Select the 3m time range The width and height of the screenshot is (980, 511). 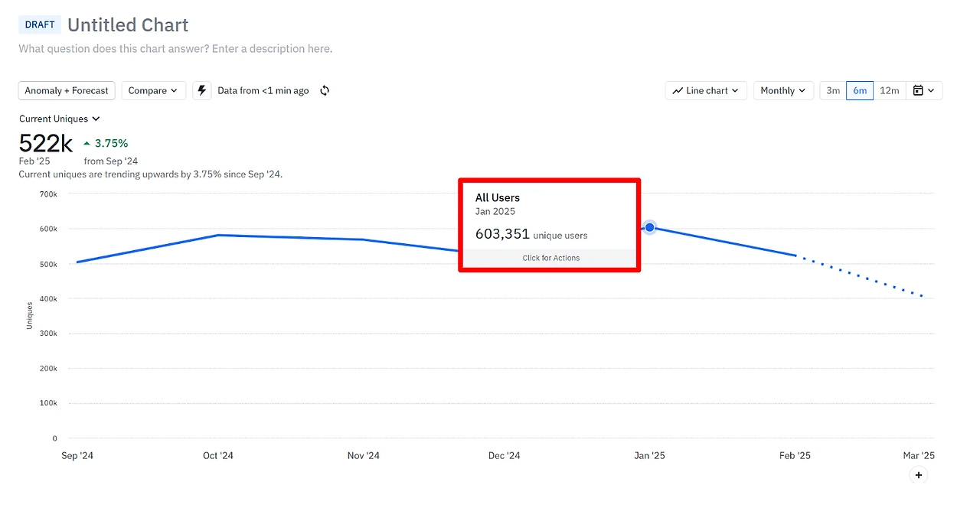pyautogui.click(x=833, y=90)
